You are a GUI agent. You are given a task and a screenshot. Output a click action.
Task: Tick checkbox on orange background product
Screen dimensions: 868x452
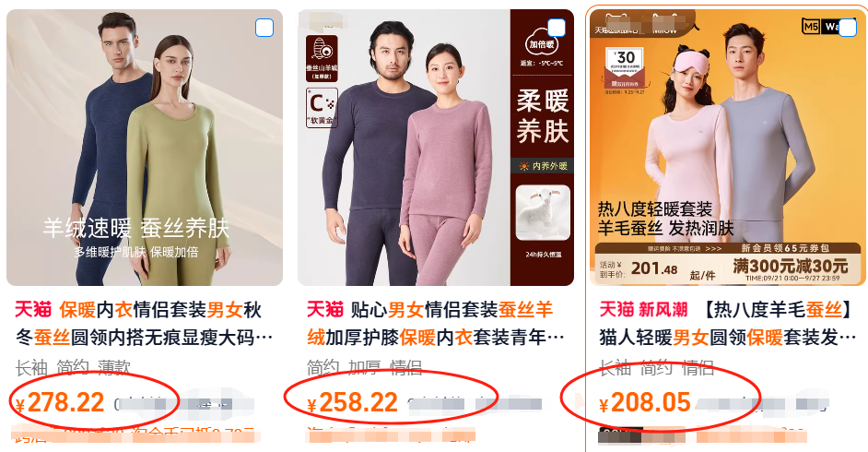848,28
